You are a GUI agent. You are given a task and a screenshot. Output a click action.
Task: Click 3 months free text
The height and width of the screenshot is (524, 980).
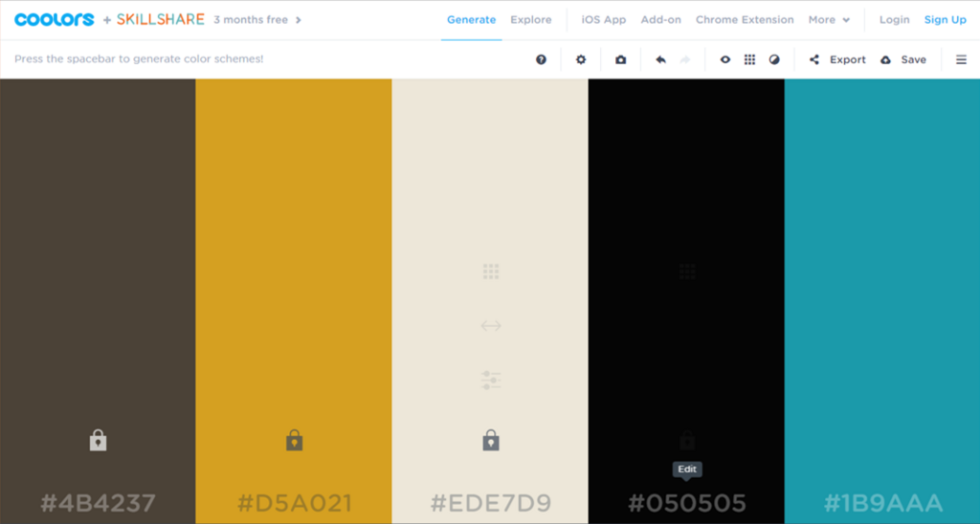click(251, 20)
